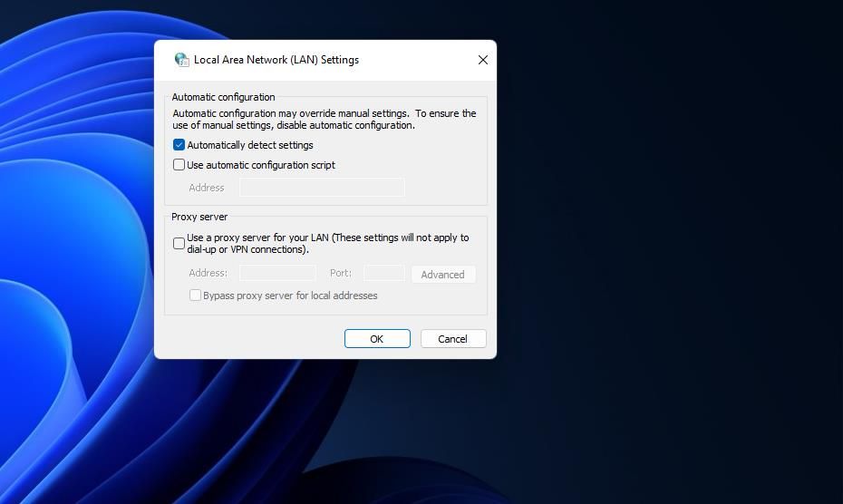Click the proxy Port field

[383, 273]
